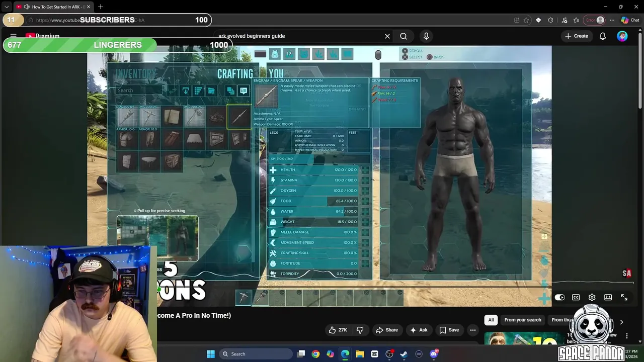Share this video
This screenshot has height=362, width=644.
click(x=386, y=330)
